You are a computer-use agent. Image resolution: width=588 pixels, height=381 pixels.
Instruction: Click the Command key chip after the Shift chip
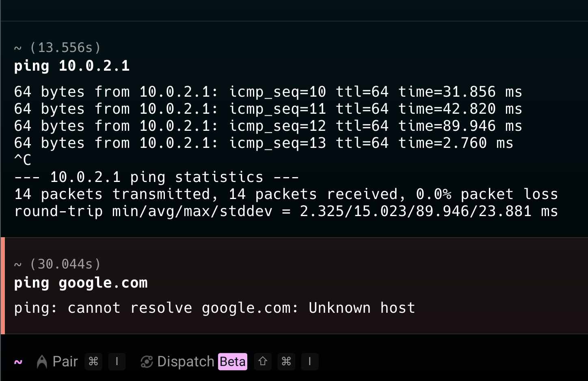pos(286,362)
